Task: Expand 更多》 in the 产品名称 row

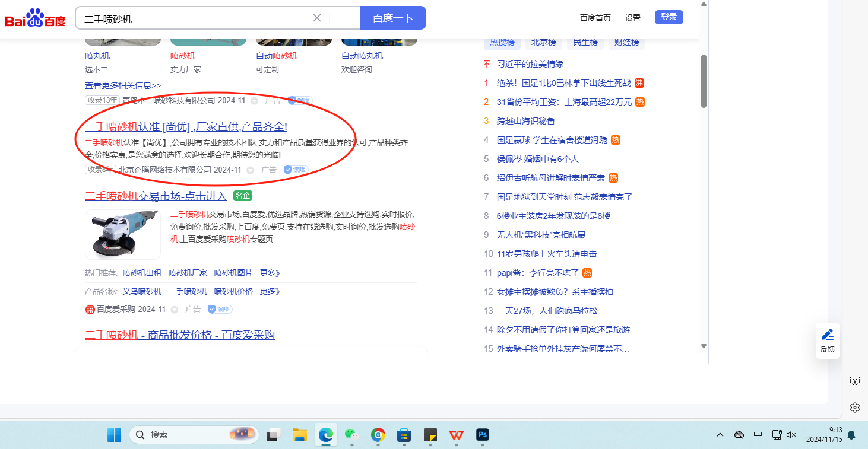Action: [270, 291]
